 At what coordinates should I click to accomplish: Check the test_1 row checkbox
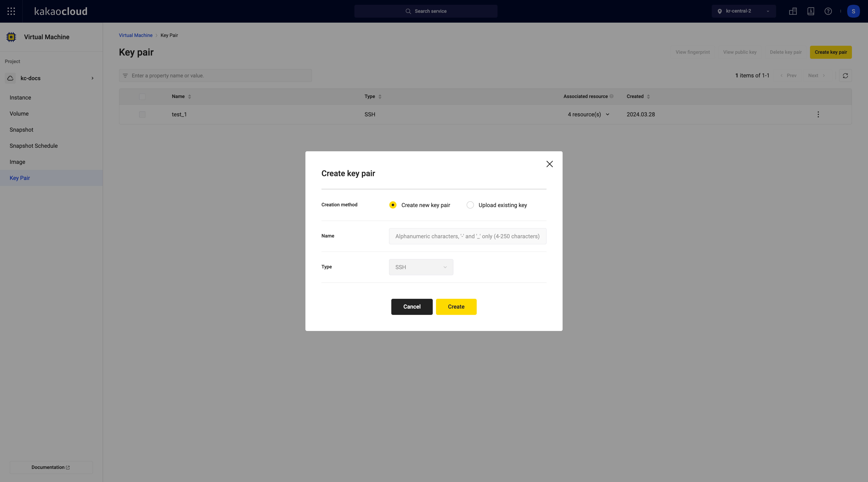pyautogui.click(x=142, y=115)
